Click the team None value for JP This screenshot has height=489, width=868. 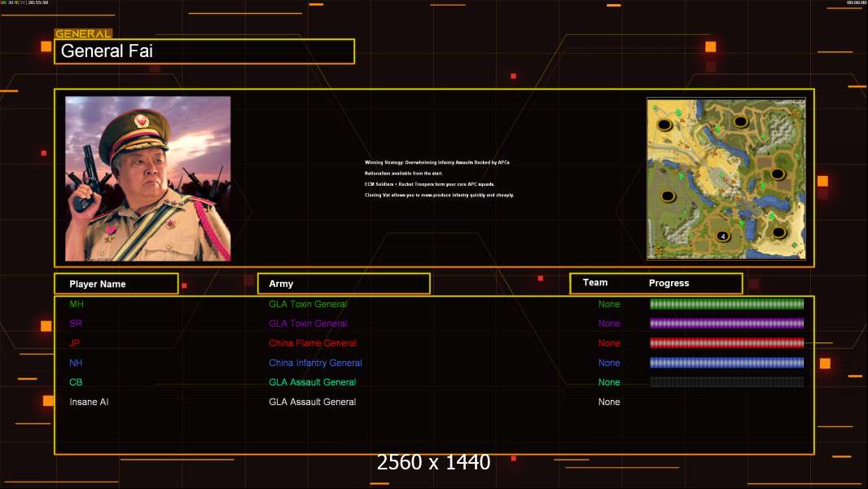609,343
